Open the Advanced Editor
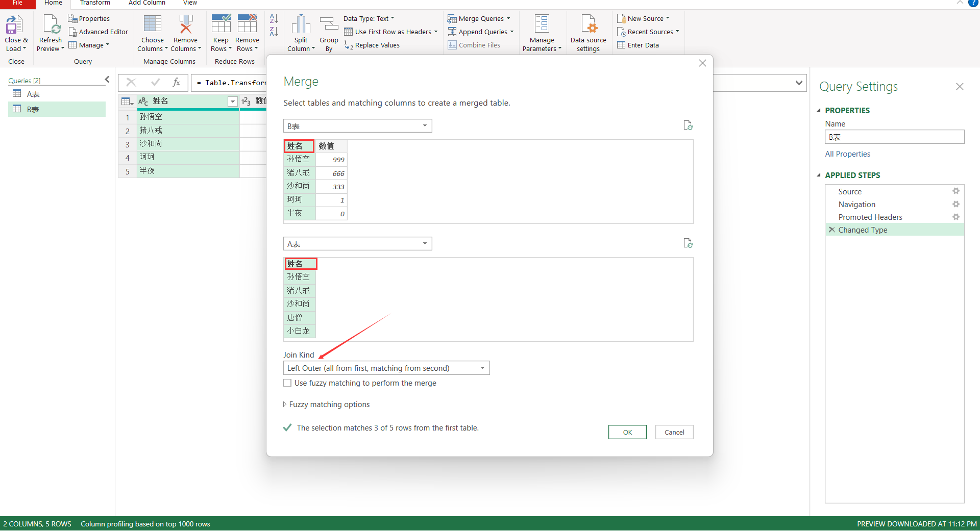Screen dimensions: 980x531 coord(99,32)
